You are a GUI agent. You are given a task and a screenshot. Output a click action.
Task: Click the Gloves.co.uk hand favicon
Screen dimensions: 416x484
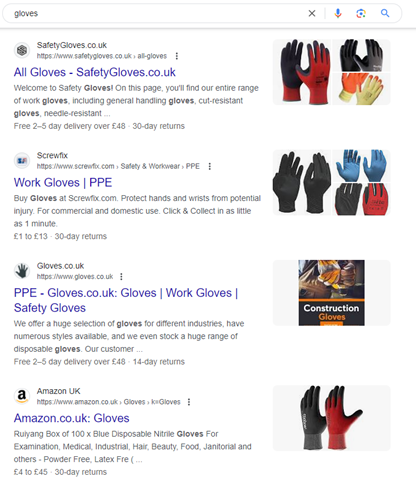(22, 271)
